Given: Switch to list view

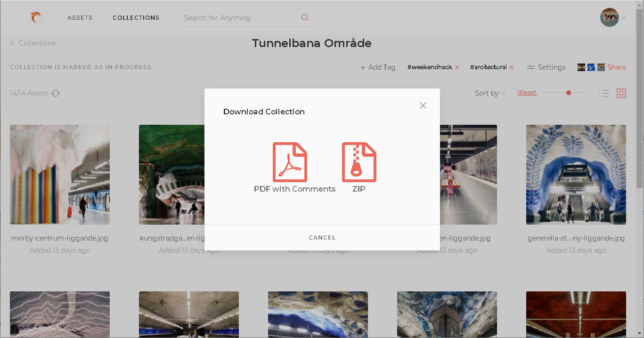Looking at the screenshot, I should click(x=604, y=93).
